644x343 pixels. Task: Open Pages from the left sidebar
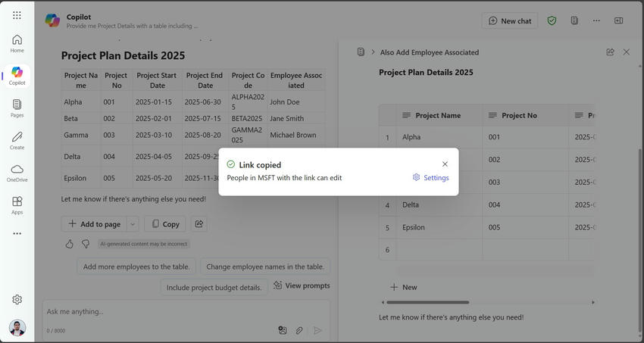17,108
